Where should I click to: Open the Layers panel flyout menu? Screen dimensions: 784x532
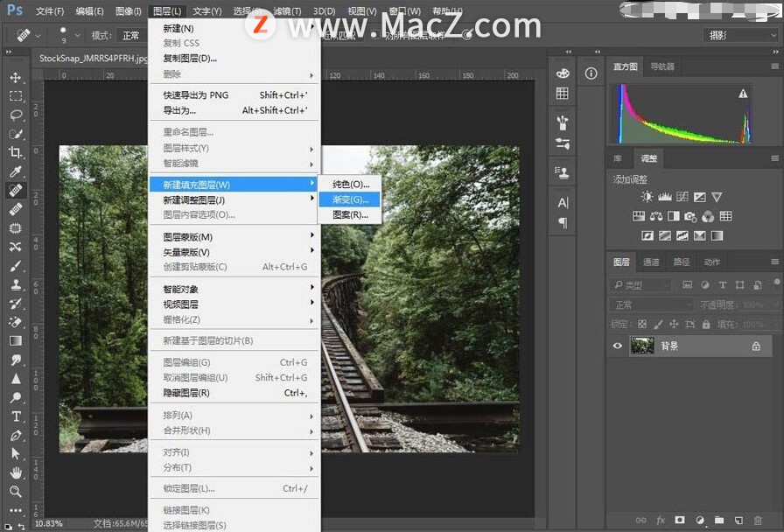[774, 262]
